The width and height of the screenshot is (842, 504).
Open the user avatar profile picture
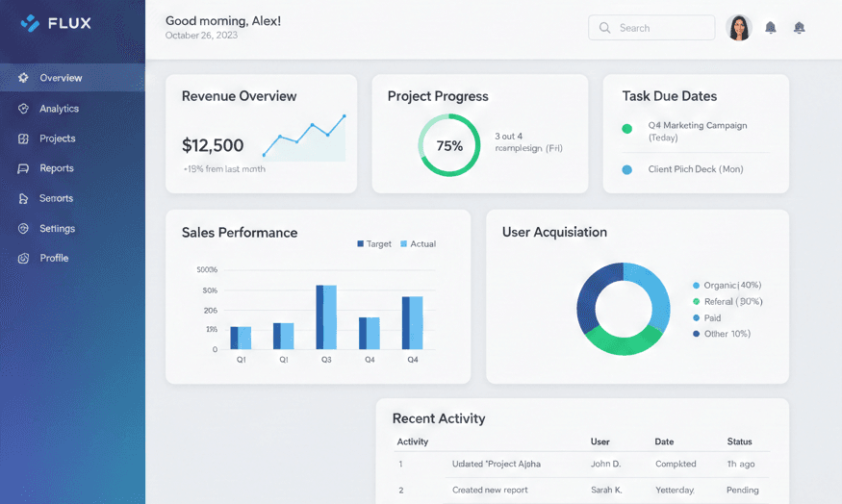[x=739, y=28]
